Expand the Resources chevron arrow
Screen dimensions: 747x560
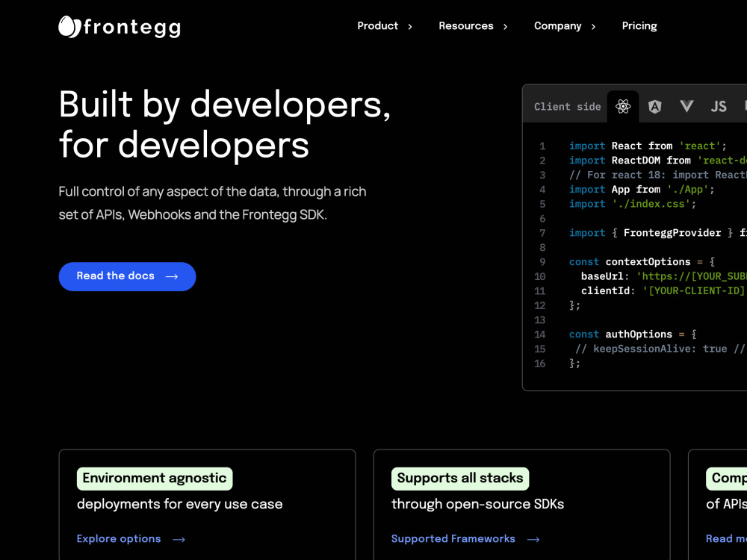(506, 27)
